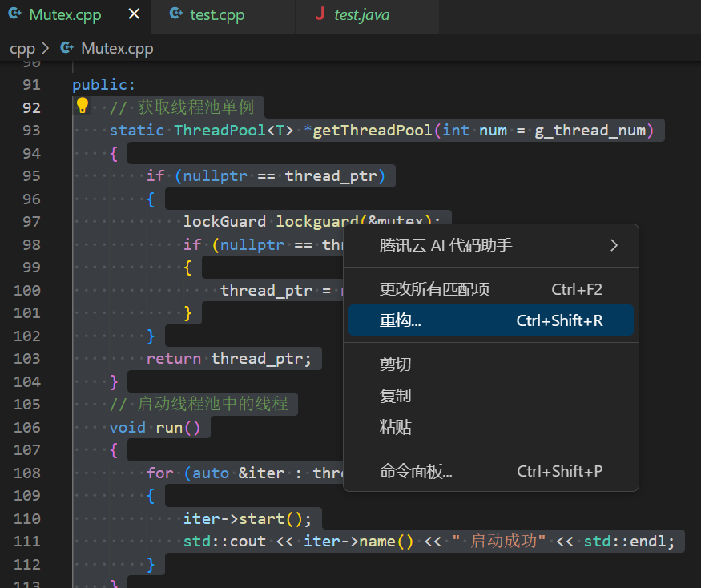Click 'iter->start();' on line 110

pyautogui.click(x=248, y=518)
